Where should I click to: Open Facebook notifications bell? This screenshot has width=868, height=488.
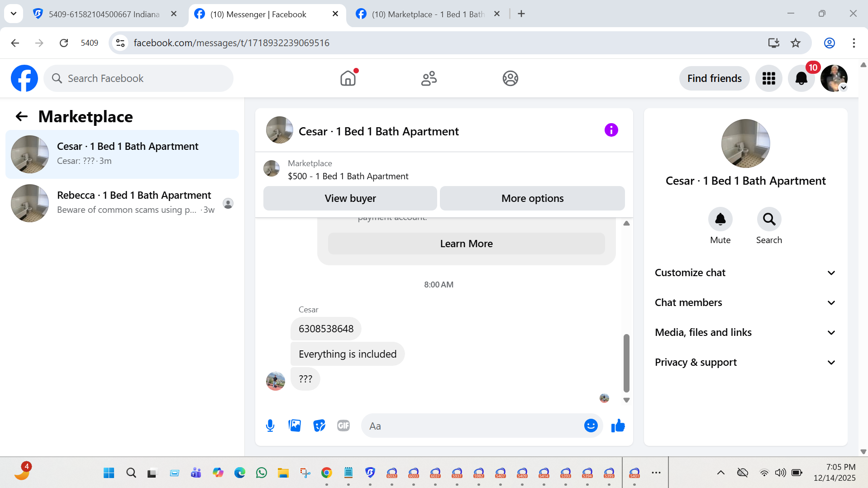point(801,78)
